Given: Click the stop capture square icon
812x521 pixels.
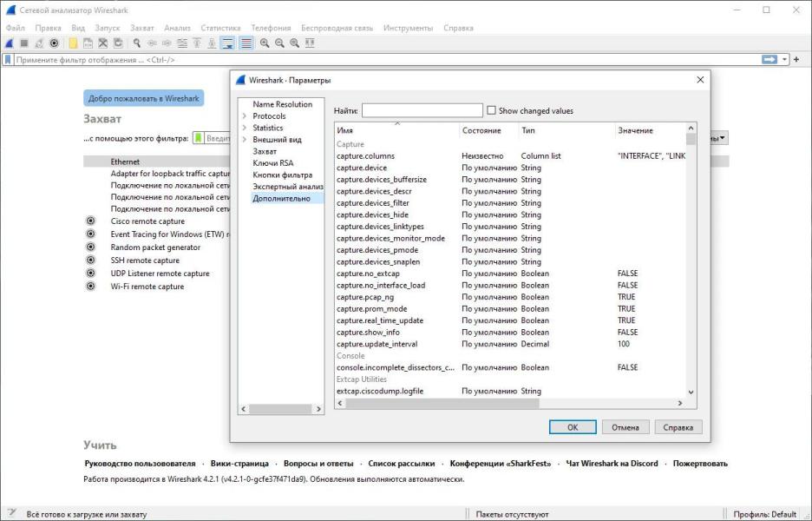Looking at the screenshot, I should (x=23, y=43).
